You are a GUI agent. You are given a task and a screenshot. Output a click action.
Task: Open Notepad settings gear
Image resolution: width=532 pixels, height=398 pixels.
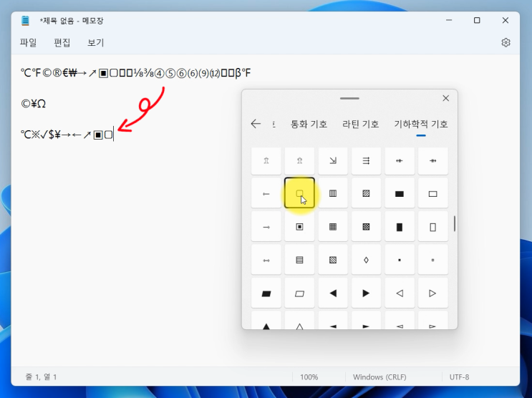tap(506, 42)
